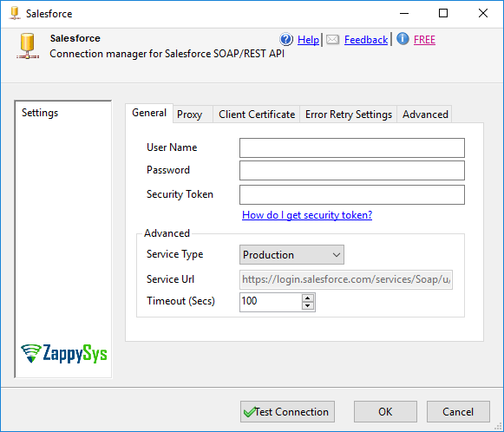The width and height of the screenshot is (504, 432).
Task: Focus the Security Token field
Action: coord(352,194)
